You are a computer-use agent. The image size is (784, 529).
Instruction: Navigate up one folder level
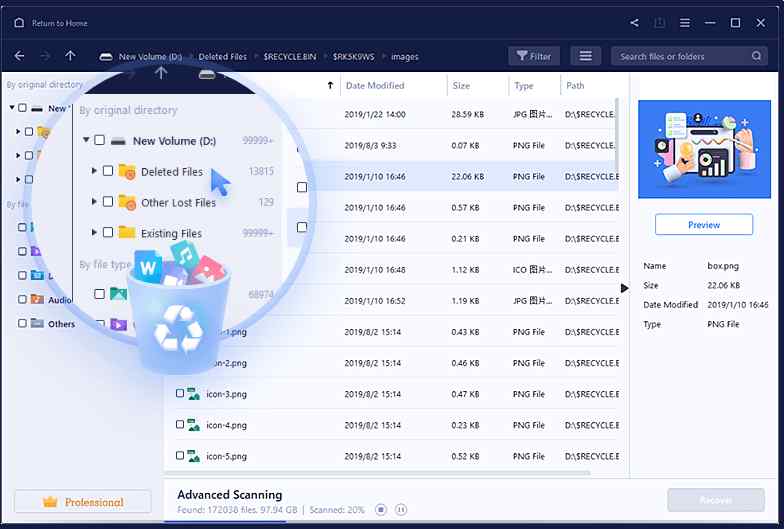tap(70, 56)
